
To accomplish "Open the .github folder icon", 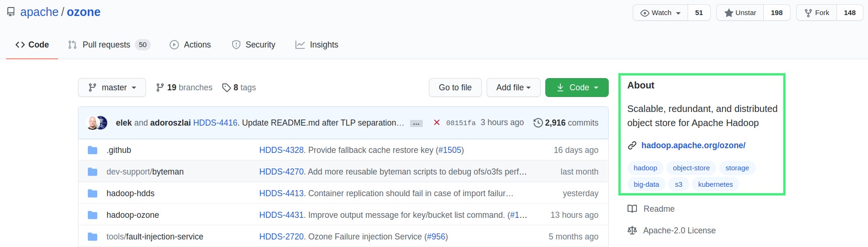I will pyautogui.click(x=93, y=150).
